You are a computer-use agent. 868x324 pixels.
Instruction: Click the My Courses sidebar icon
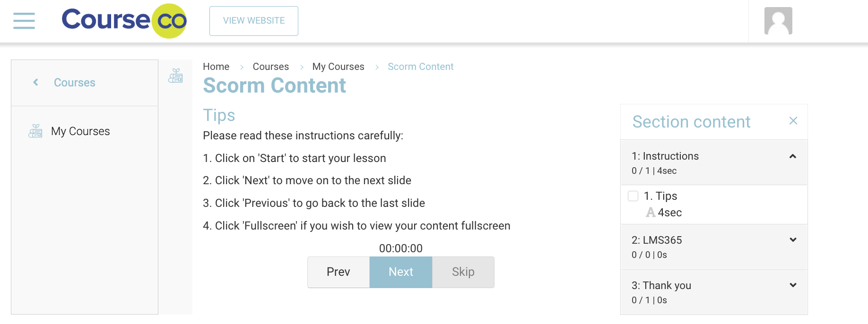(x=35, y=131)
